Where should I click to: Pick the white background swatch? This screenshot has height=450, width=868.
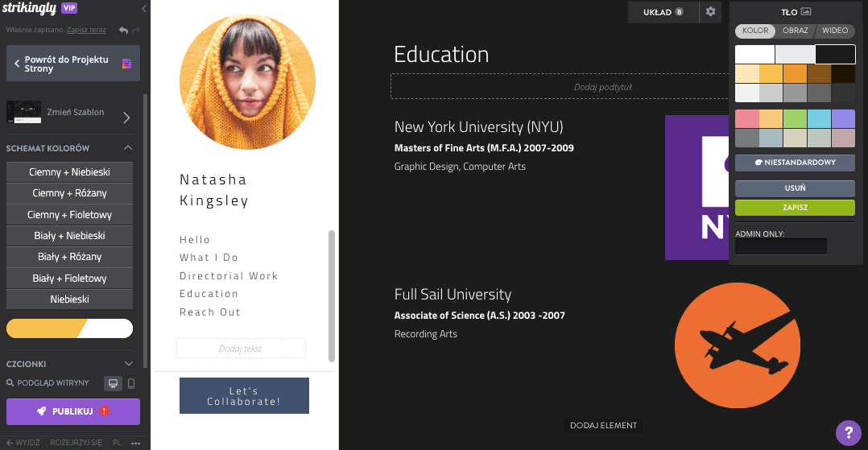[755, 55]
